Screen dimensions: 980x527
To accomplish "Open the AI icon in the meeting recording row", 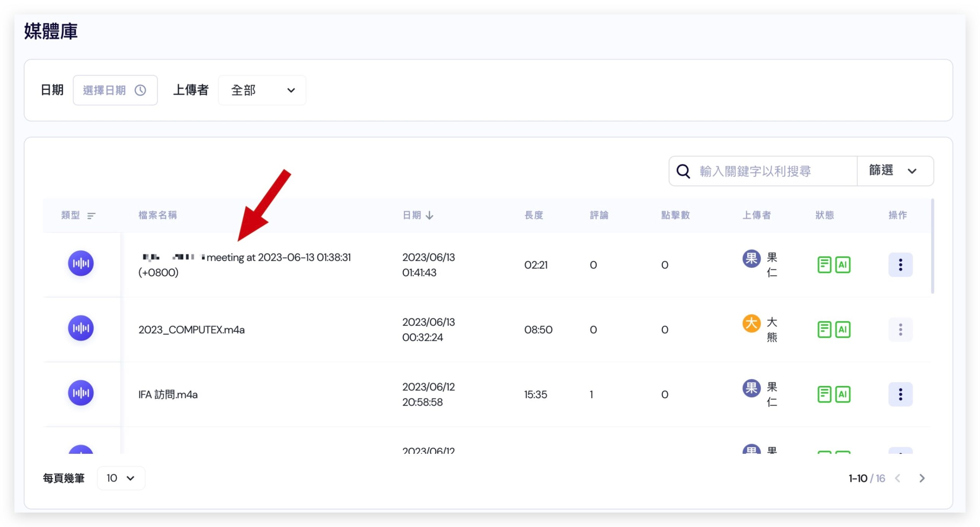I will [x=843, y=265].
